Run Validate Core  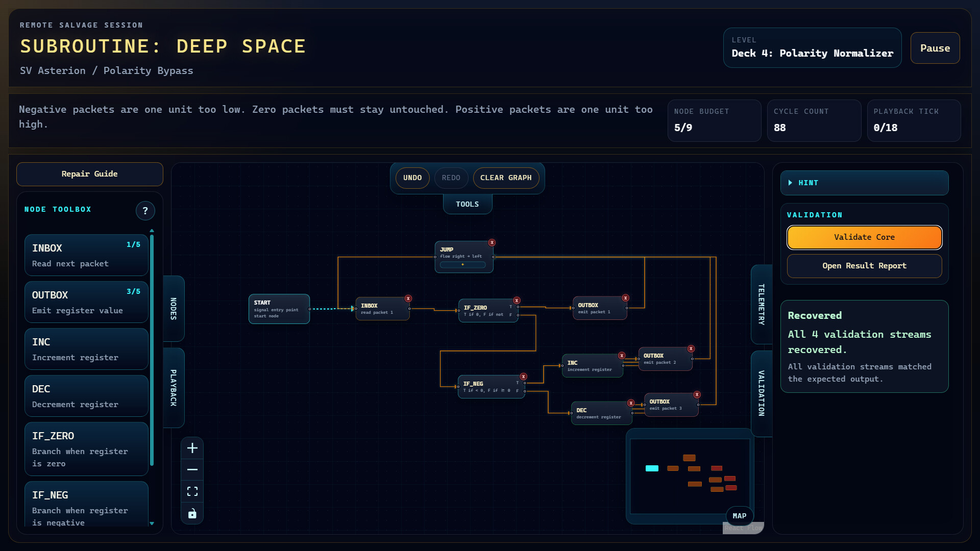coord(865,237)
